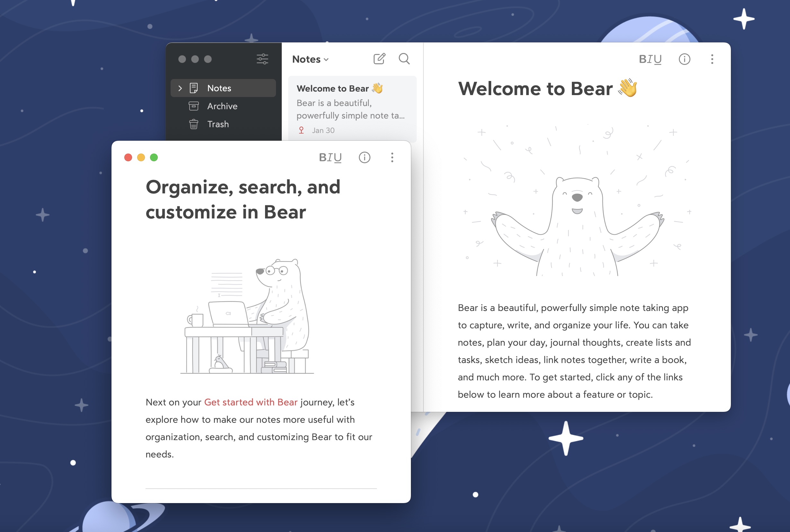Image resolution: width=790 pixels, height=532 pixels.
Task: Create a new note with compose icon
Action: click(x=379, y=59)
